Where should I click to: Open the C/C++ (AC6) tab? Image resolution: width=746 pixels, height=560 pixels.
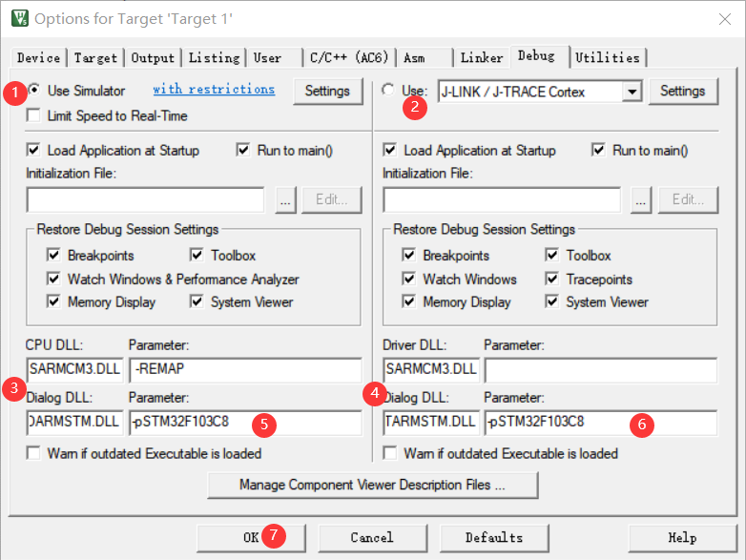[349, 58]
